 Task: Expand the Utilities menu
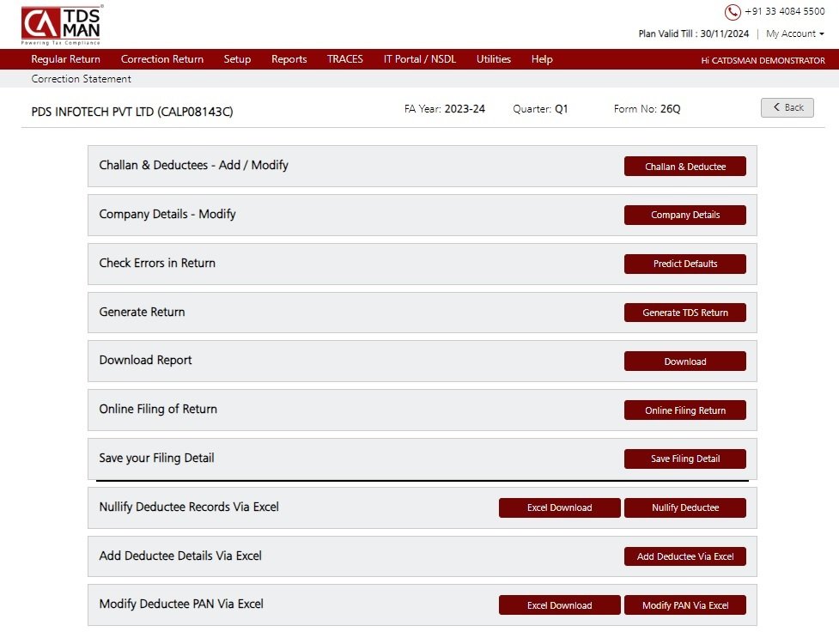493,59
